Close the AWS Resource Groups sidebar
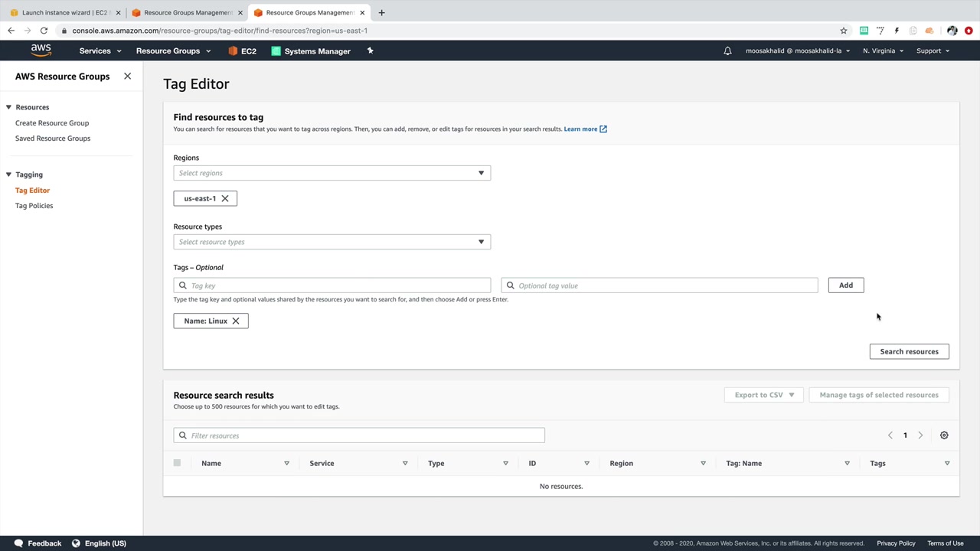The height and width of the screenshot is (551, 980). click(x=127, y=77)
